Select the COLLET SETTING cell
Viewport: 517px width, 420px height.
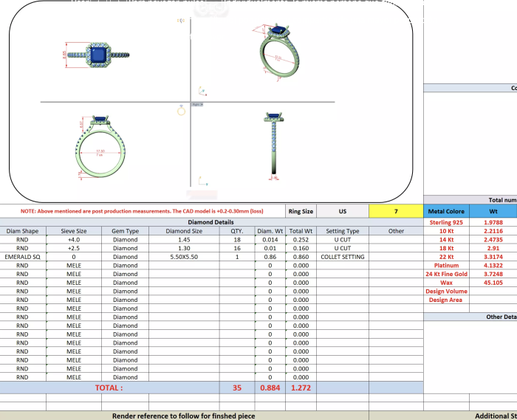343,257
